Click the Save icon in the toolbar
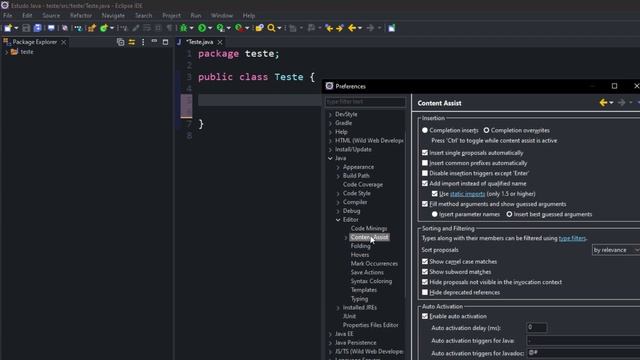Screen dimensions: 640x360 point(26,28)
